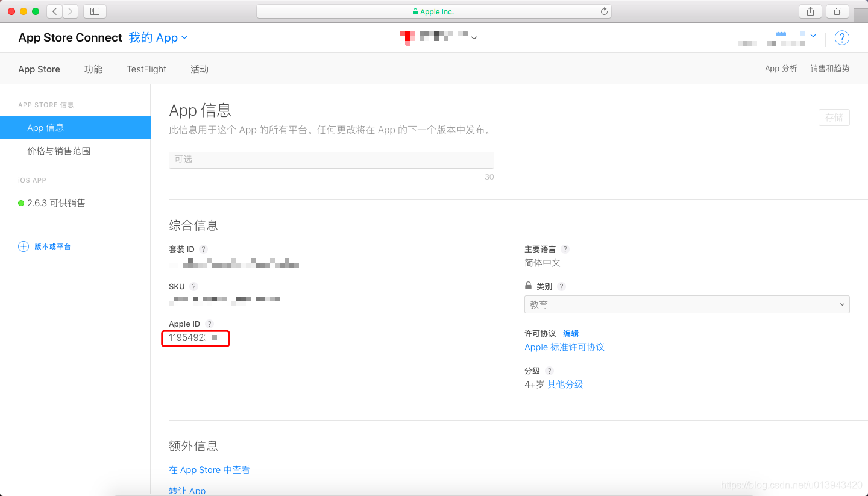Open the 教育 category dropdown
Screen dimensions: 868x496
[687, 304]
